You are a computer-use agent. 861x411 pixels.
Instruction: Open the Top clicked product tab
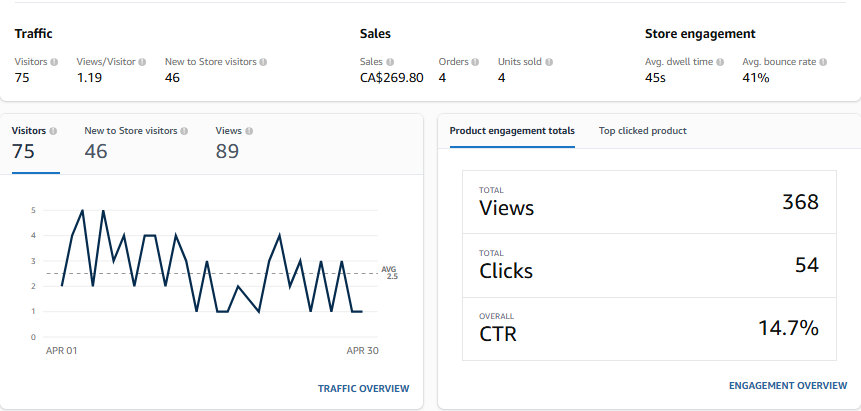(x=642, y=131)
